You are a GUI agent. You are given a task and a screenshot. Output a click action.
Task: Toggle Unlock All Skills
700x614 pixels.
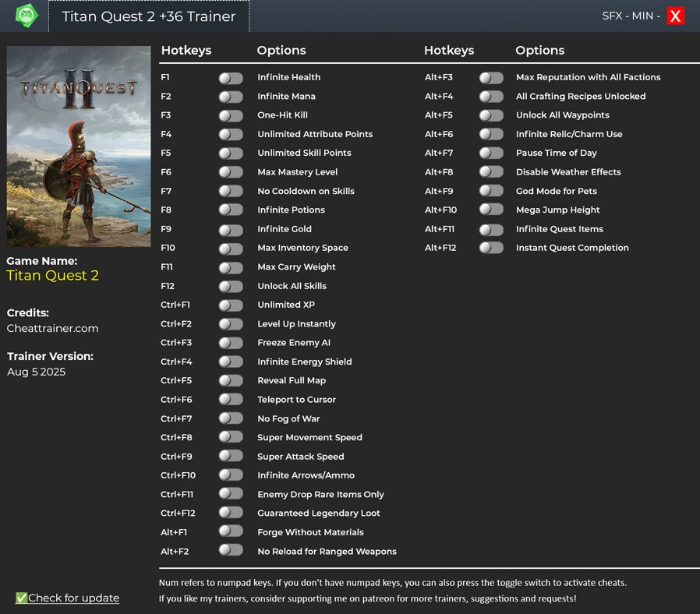(231, 287)
